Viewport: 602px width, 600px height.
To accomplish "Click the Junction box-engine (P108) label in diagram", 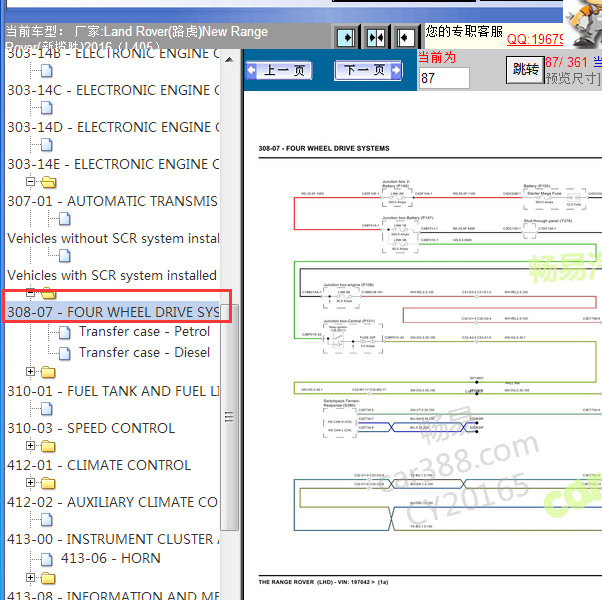I will tap(349, 285).
